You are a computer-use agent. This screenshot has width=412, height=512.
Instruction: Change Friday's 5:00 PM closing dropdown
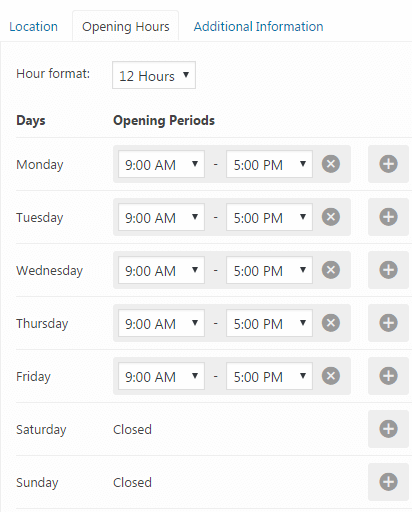[269, 376]
